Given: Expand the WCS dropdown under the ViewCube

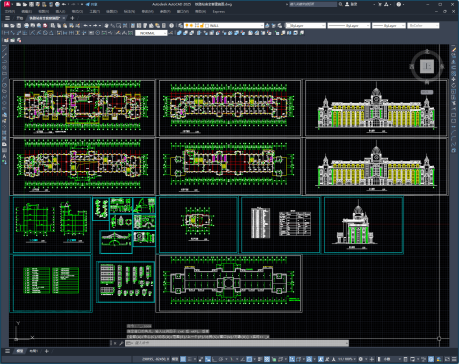Looking at the screenshot, I should click(427, 92).
